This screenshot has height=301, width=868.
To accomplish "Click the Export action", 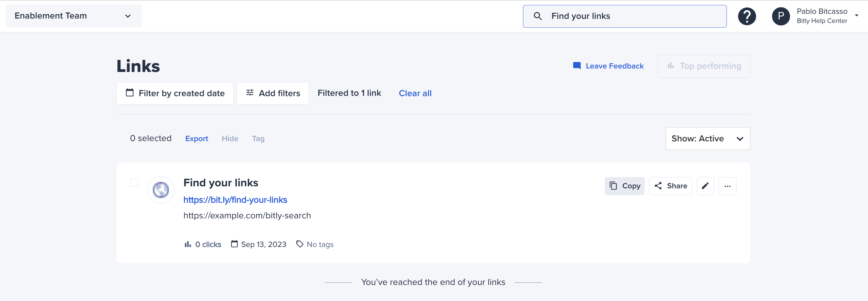I will (x=197, y=138).
